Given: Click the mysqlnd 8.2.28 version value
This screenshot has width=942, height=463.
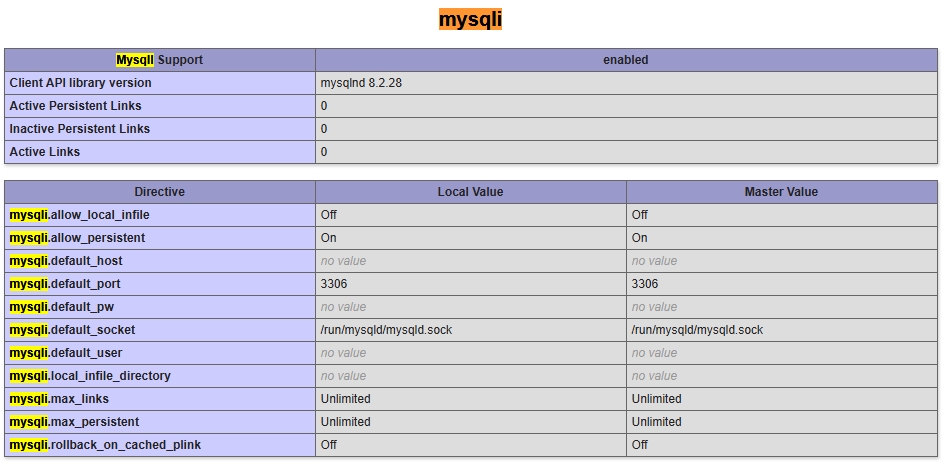Looking at the screenshot, I should pyautogui.click(x=361, y=83).
